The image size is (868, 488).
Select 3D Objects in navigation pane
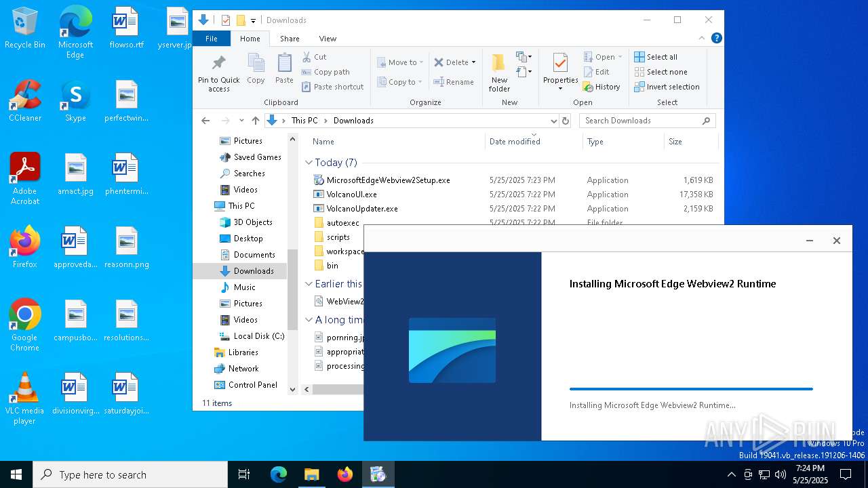246,222
